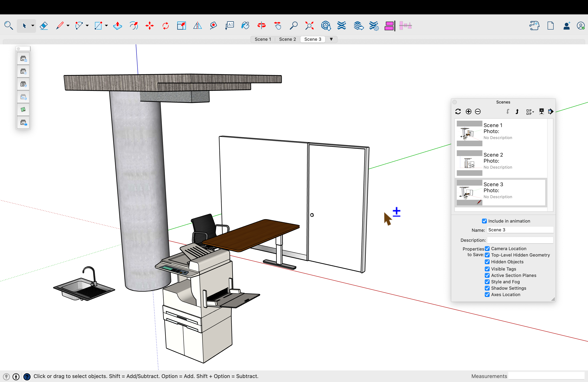Expand the Select tool dropdown arrow
The image size is (588, 382).
coord(33,26)
